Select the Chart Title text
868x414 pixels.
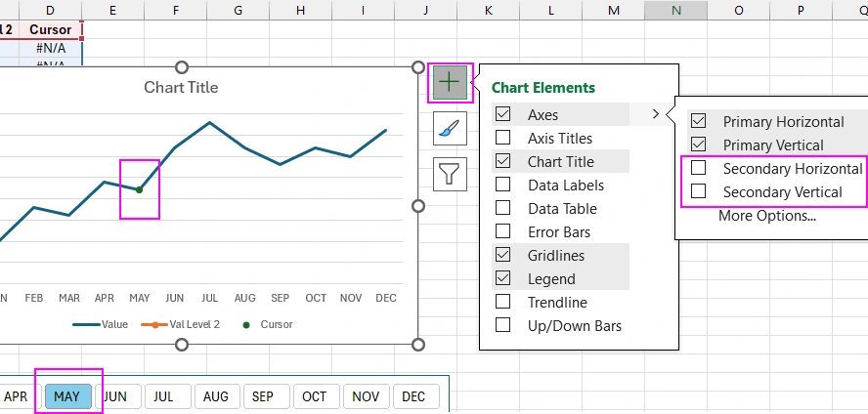pyautogui.click(x=181, y=88)
